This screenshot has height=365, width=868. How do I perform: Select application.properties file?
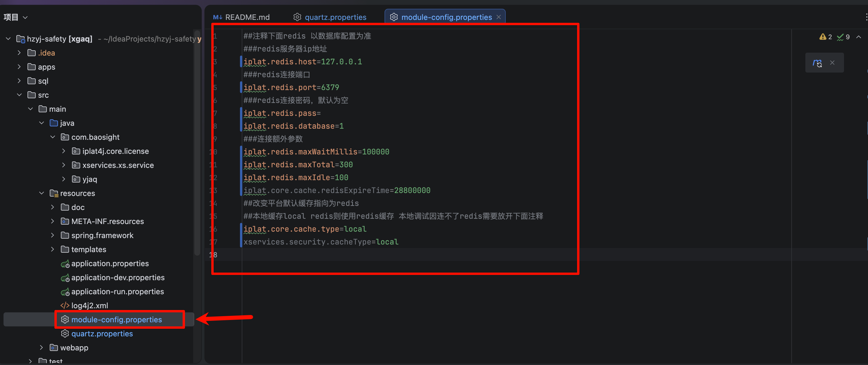tap(109, 263)
